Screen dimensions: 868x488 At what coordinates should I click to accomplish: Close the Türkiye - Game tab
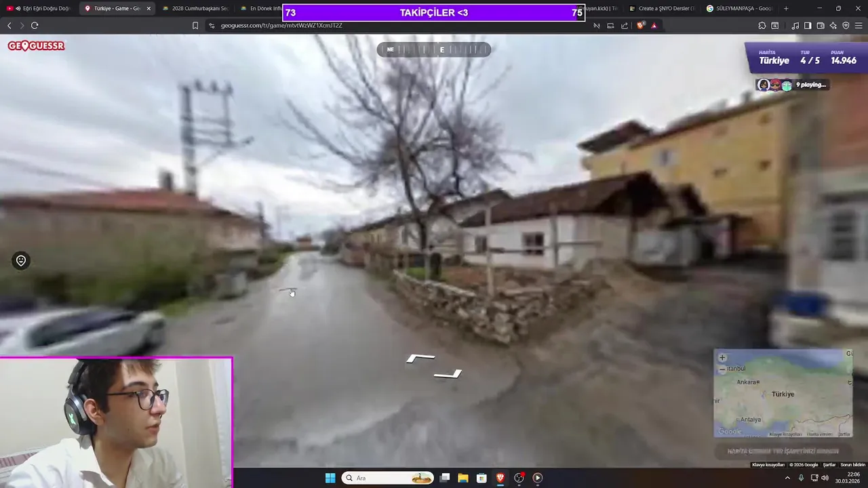coord(149,8)
